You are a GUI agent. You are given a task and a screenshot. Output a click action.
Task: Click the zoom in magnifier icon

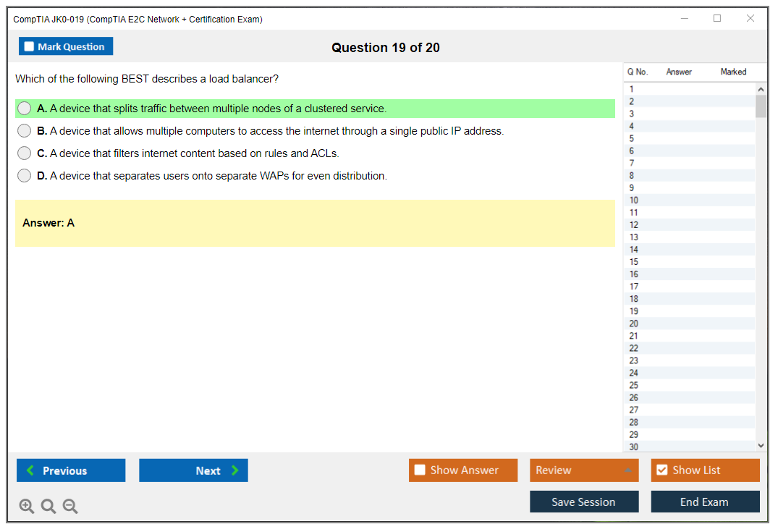27,507
